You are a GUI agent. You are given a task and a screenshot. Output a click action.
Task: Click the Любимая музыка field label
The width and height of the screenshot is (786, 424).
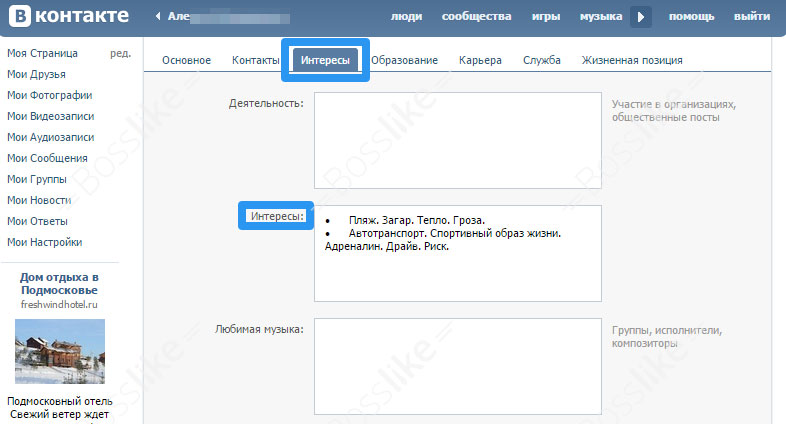point(259,329)
